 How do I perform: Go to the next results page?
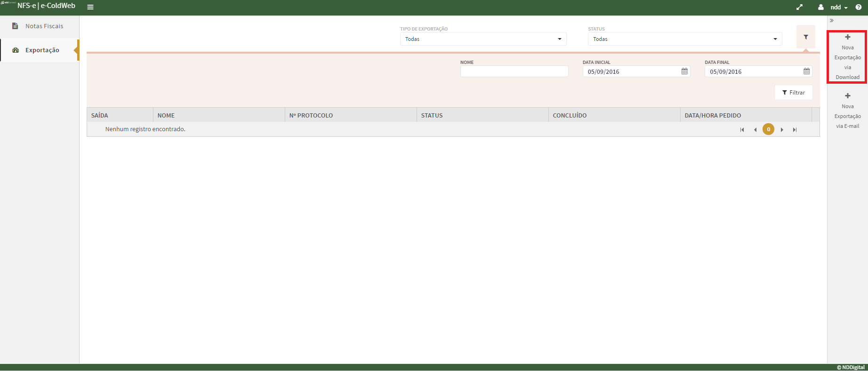tap(782, 130)
